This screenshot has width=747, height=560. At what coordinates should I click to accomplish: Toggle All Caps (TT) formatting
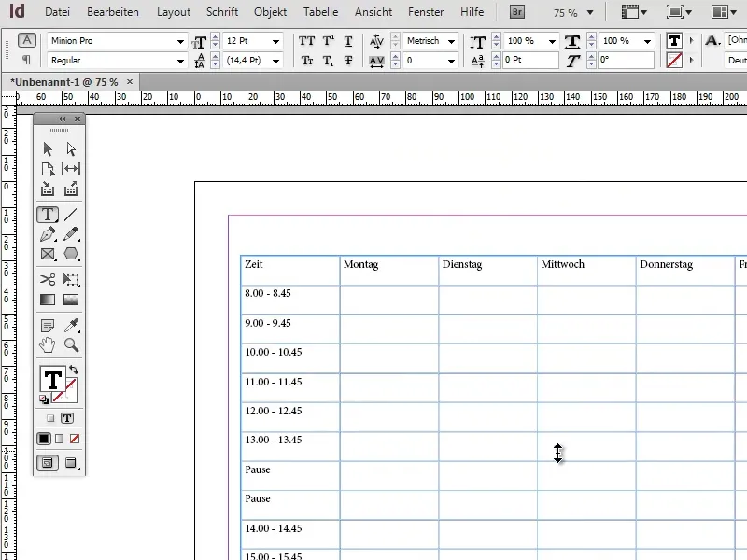pos(307,41)
